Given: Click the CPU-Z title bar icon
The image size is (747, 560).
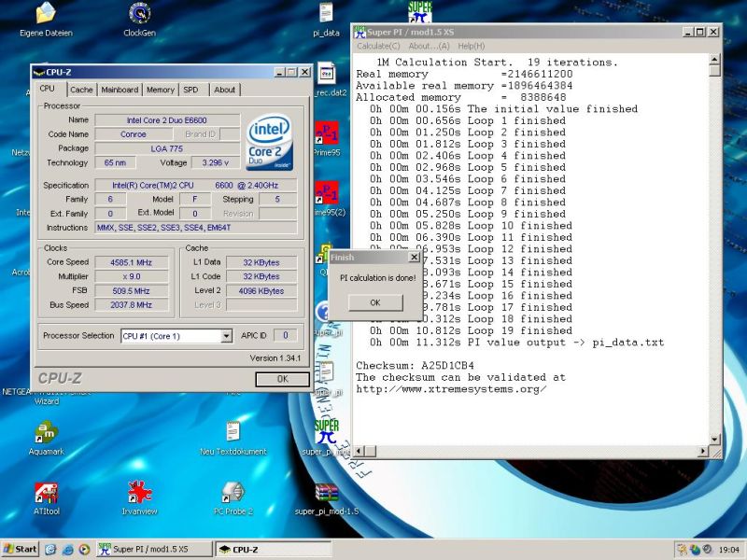Looking at the screenshot, I should tap(39, 73).
